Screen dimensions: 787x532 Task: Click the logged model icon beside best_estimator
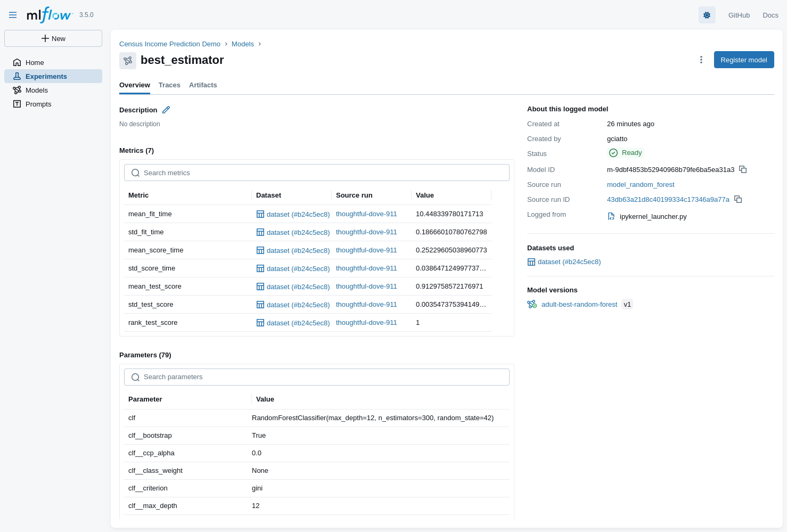128,60
